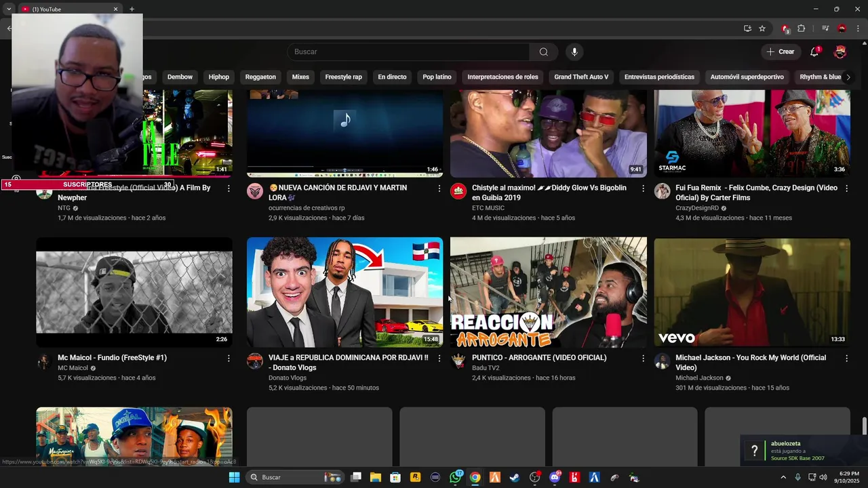Open the REACCION ARROGANTE thumbnail
This screenshot has width=868, height=488.
549,292
